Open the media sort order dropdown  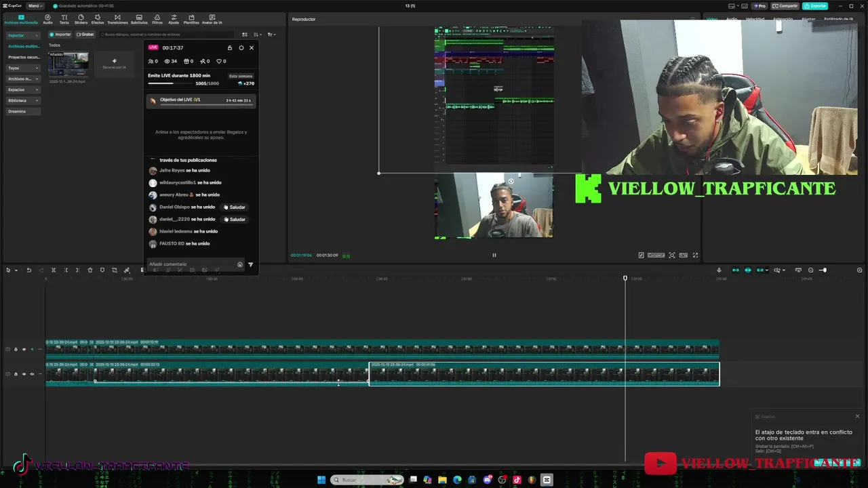point(257,35)
